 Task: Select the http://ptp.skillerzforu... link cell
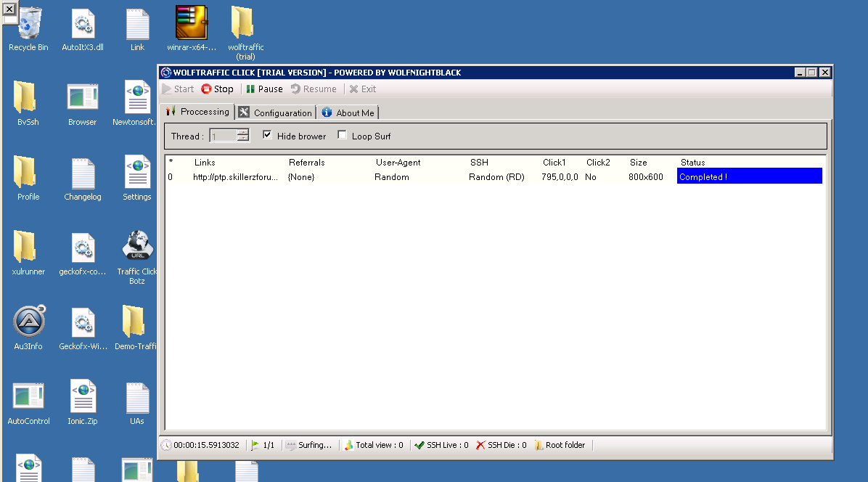[x=235, y=177]
